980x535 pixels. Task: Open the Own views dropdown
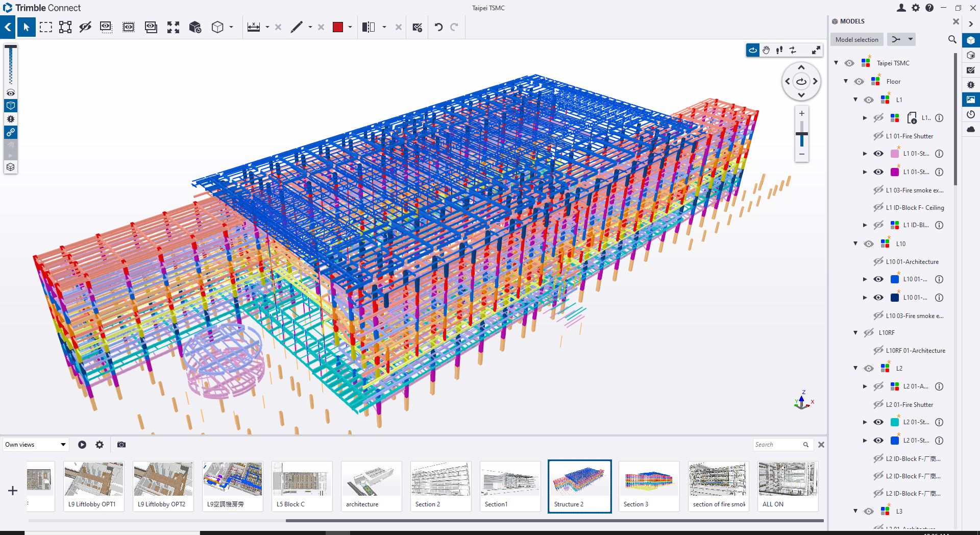(x=35, y=445)
